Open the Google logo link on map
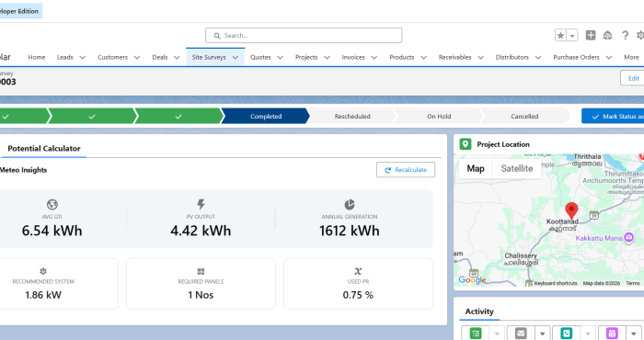Image resolution: width=644 pixels, height=340 pixels. click(x=472, y=279)
